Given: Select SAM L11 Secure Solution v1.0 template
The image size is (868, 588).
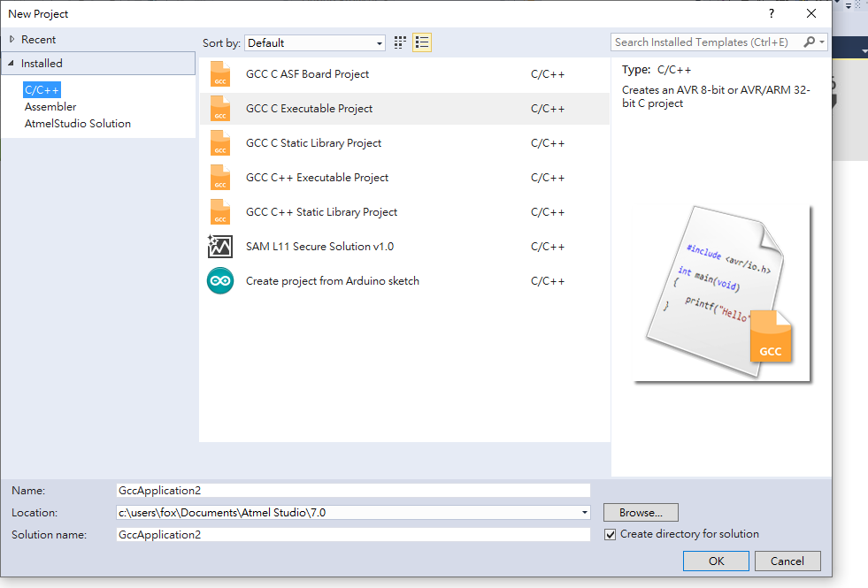Looking at the screenshot, I should pyautogui.click(x=404, y=247).
